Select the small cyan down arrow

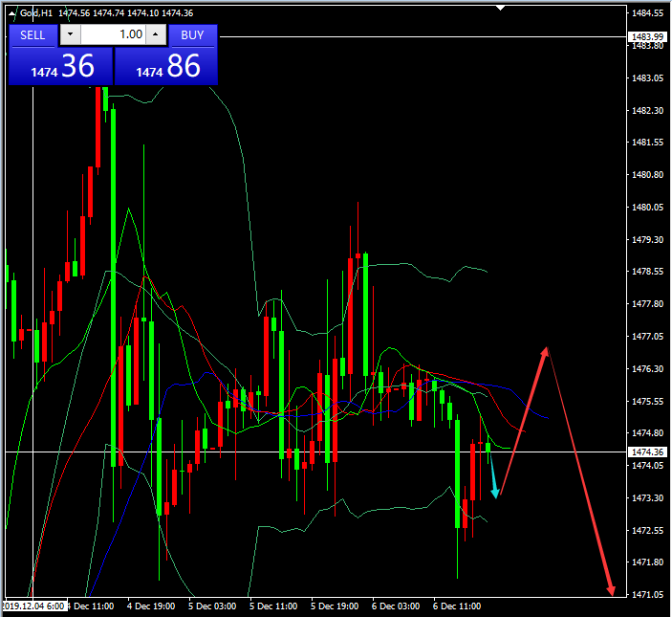click(492, 480)
